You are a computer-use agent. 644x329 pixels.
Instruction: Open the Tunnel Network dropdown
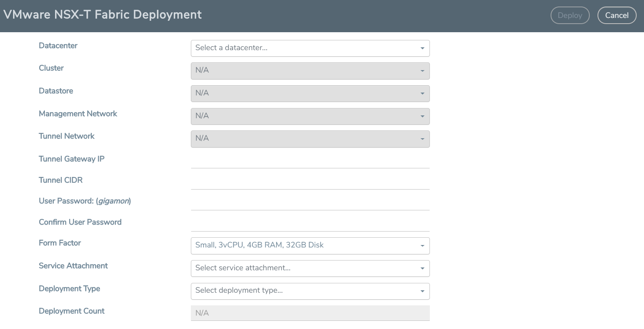click(310, 139)
